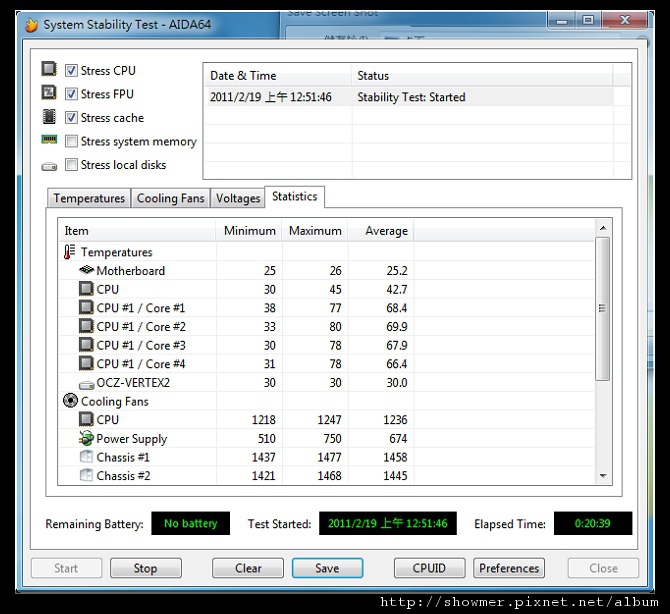
Task: Open the CPUID panel button
Action: (x=429, y=568)
